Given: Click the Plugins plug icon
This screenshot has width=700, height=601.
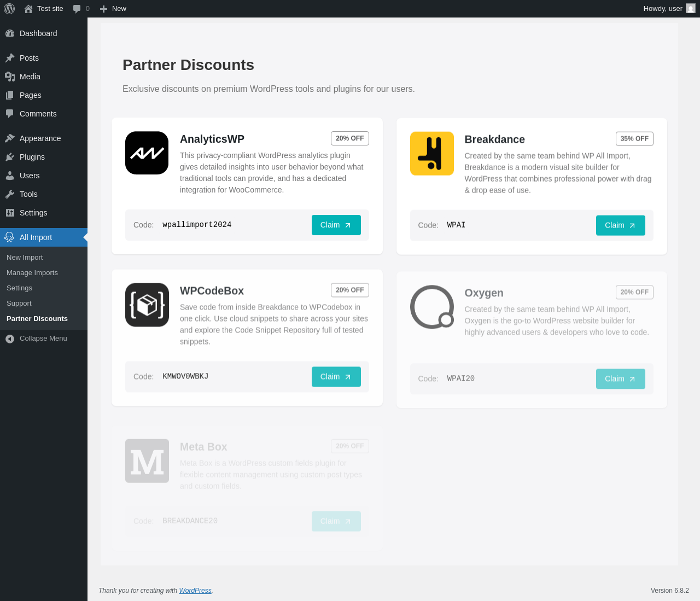Looking at the screenshot, I should pos(10,157).
